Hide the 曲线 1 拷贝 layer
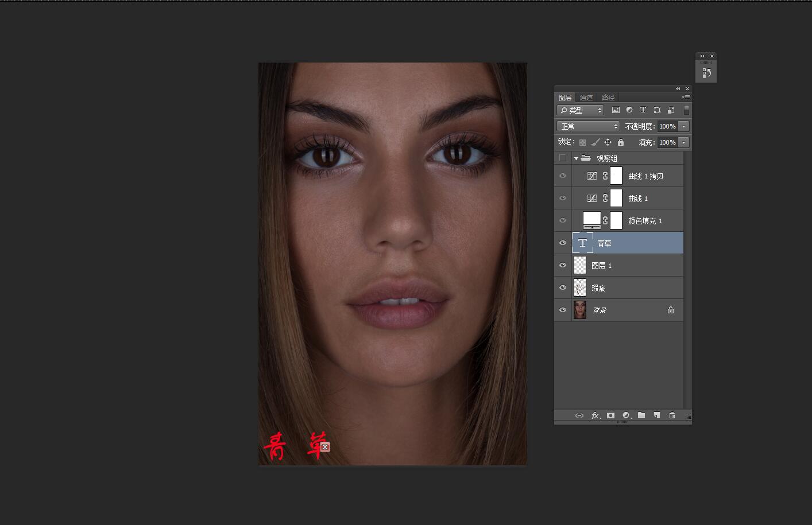The height and width of the screenshot is (525, 812). point(563,176)
